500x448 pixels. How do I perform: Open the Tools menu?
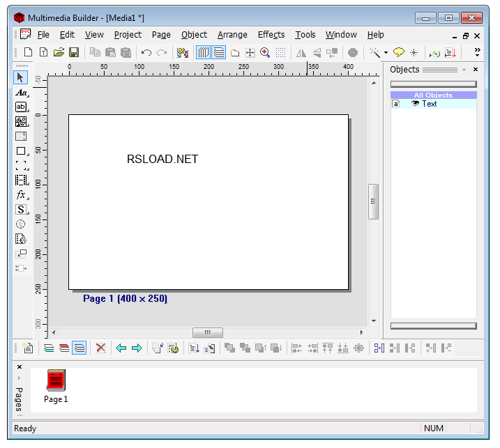tap(305, 34)
